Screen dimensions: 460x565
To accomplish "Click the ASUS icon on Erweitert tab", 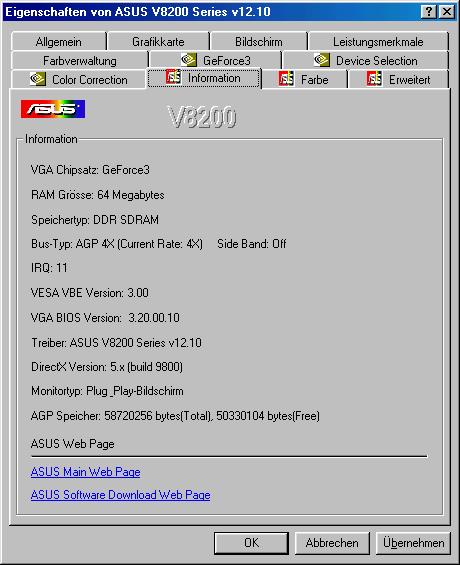I will (374, 79).
